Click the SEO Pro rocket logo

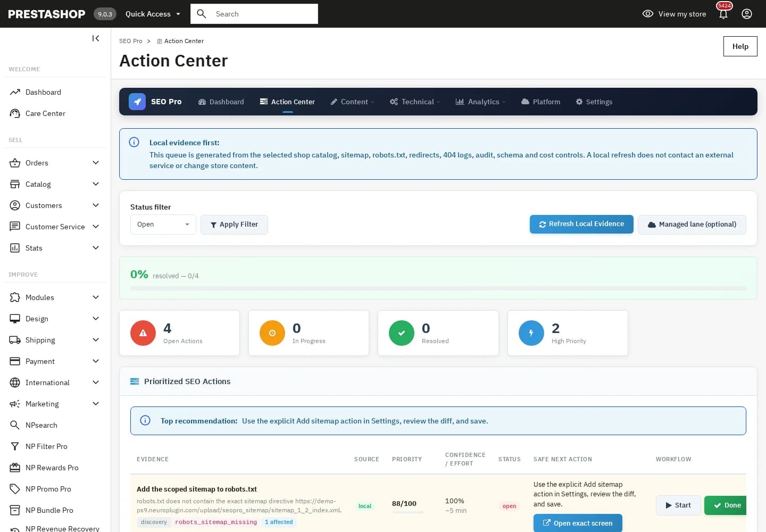(x=137, y=102)
